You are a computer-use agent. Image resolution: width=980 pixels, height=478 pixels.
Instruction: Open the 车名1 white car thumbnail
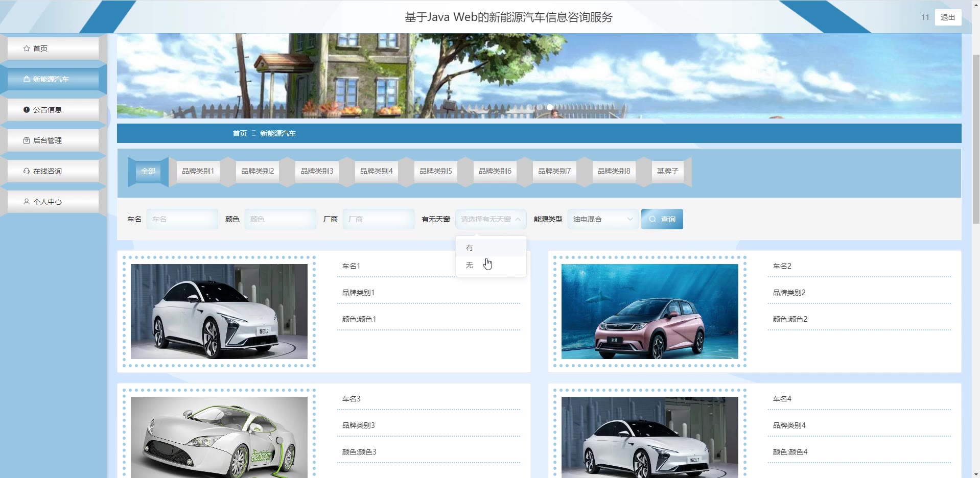pyautogui.click(x=219, y=312)
